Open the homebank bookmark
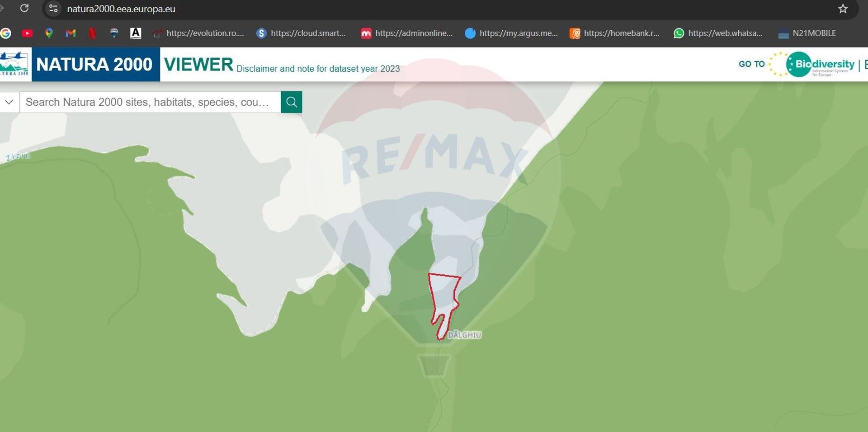This screenshot has width=868, height=432. [x=614, y=33]
